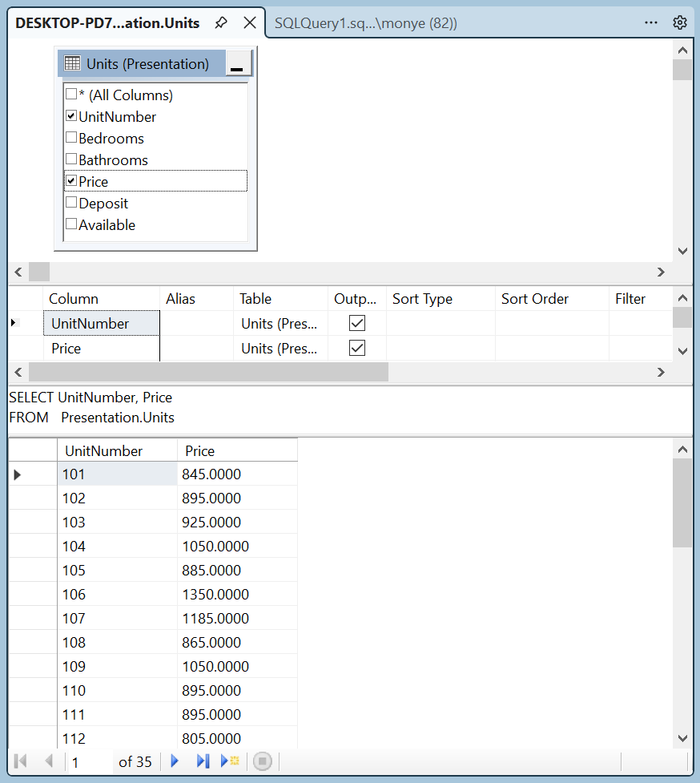Click the FROM Presentation.Units SQL line
700x783 pixels.
[x=92, y=418]
